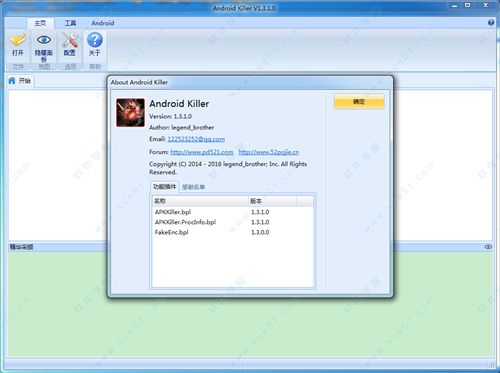Screen dimensions: 500x373
Task: Toggle the hide panel eye icon
Action: coord(44,40)
